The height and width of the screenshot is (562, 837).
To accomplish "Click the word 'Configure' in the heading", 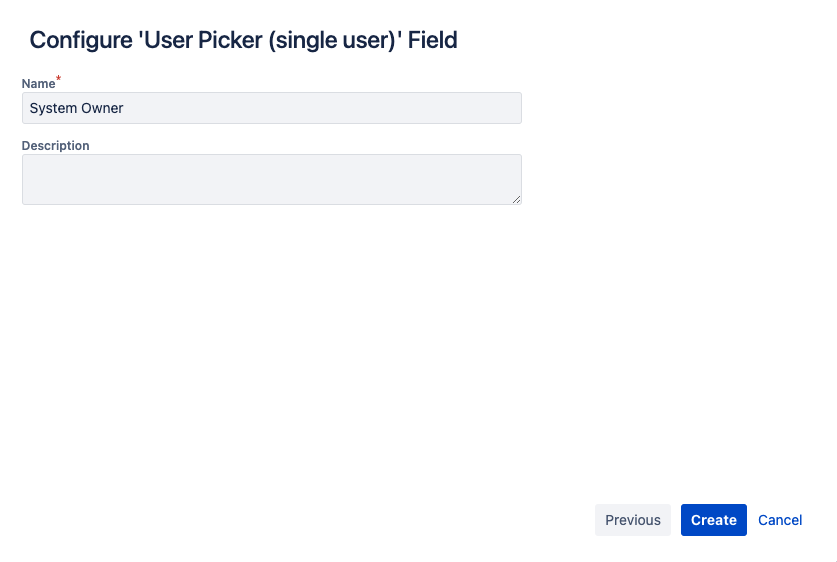I will (78, 40).
